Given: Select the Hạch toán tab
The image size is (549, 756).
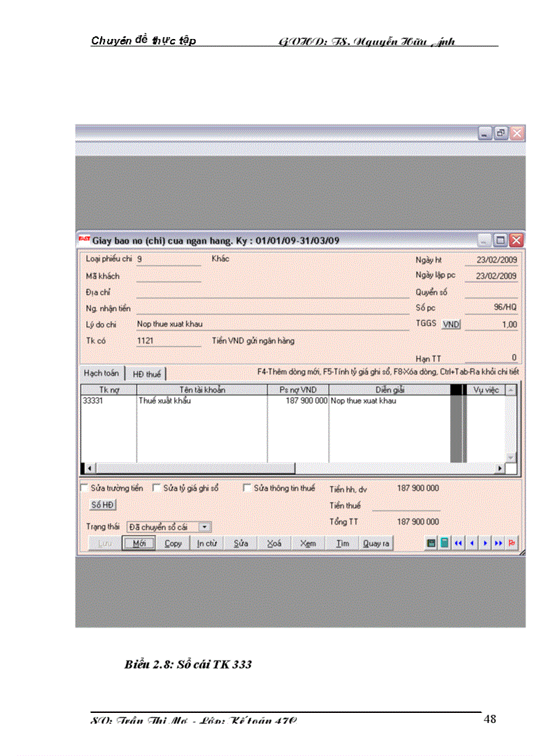Looking at the screenshot, I should [101, 374].
